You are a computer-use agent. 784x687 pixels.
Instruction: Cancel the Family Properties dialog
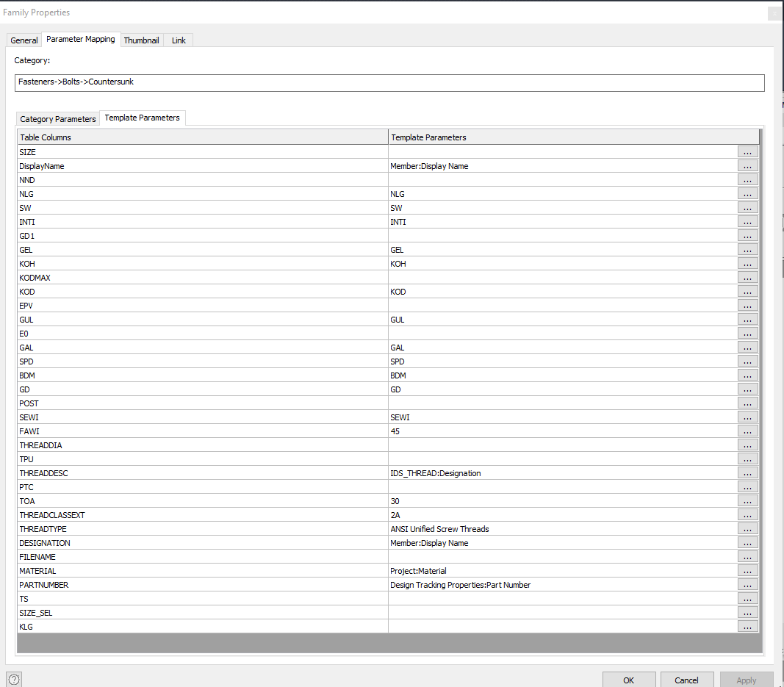pyautogui.click(x=686, y=679)
